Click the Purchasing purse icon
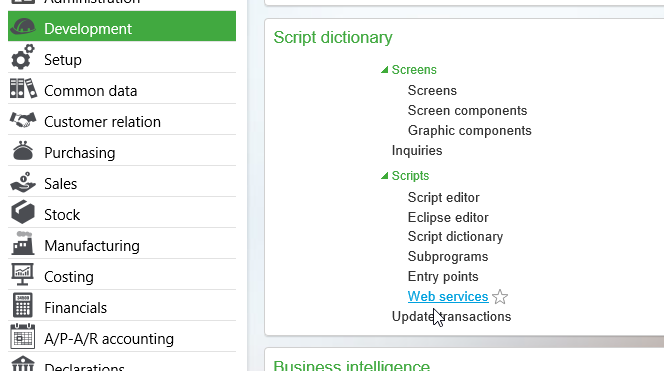664x371 pixels. pos(23,151)
